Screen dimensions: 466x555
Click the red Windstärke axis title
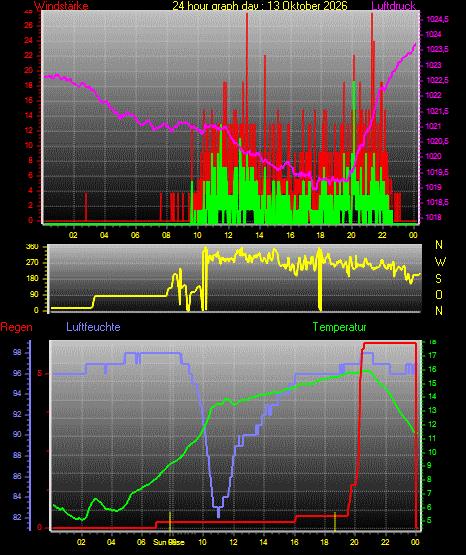[61, 6]
